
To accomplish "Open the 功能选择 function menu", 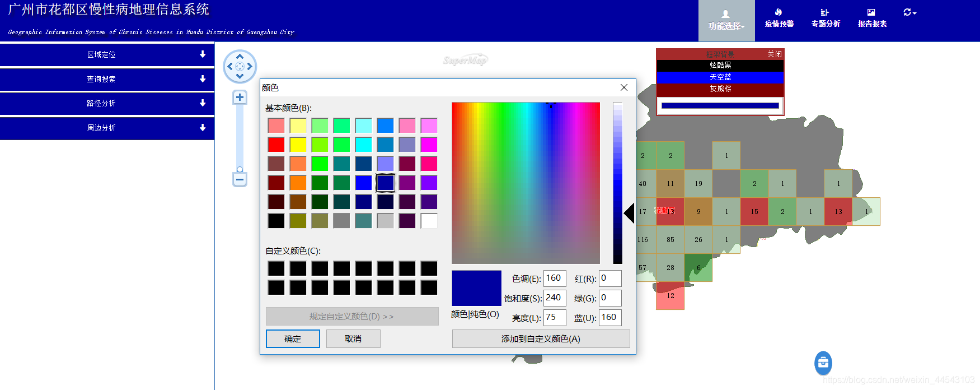I will [726, 21].
